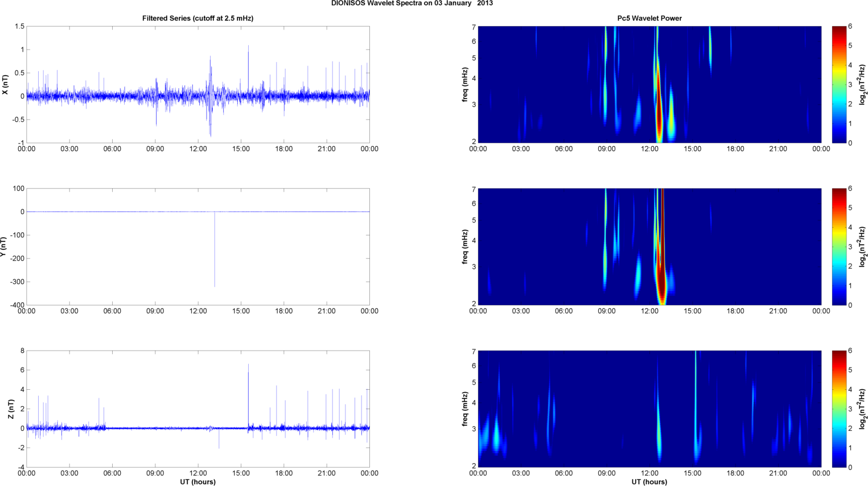
Task: Click the 7 frequency tick of top spectrogram
Action: point(474,26)
